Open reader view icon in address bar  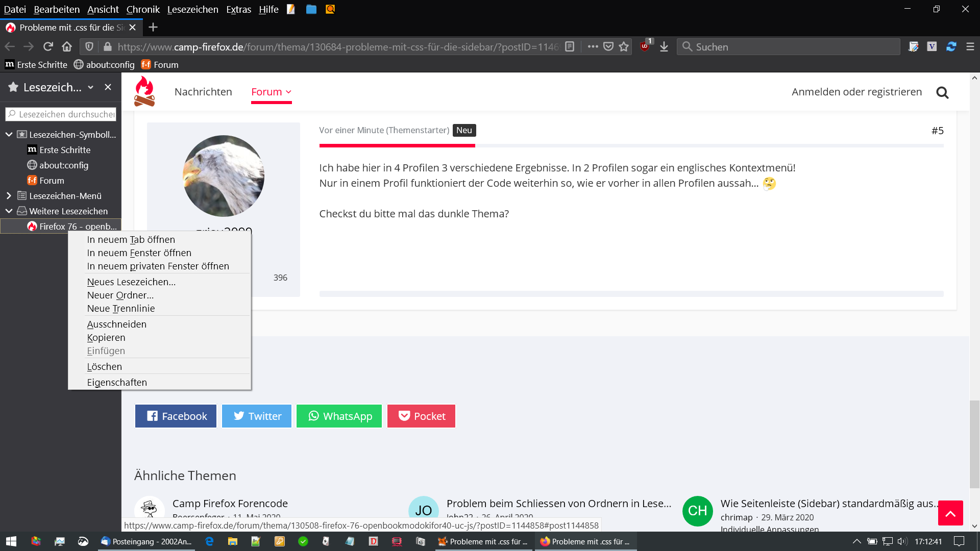[570, 46]
